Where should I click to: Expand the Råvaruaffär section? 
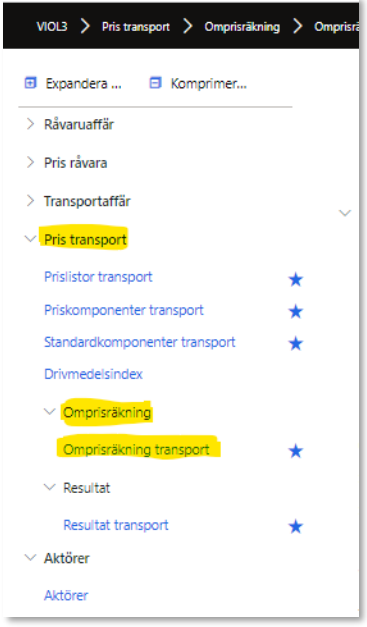[30, 124]
